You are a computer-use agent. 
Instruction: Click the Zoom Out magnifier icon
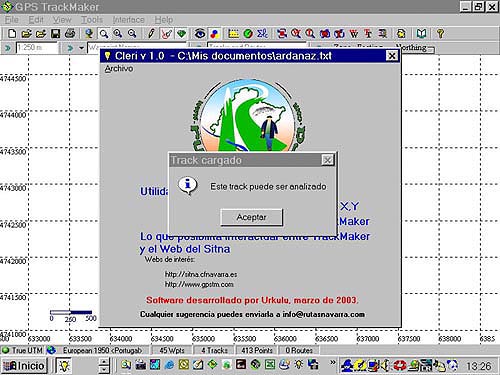pyautogui.click(x=132, y=34)
